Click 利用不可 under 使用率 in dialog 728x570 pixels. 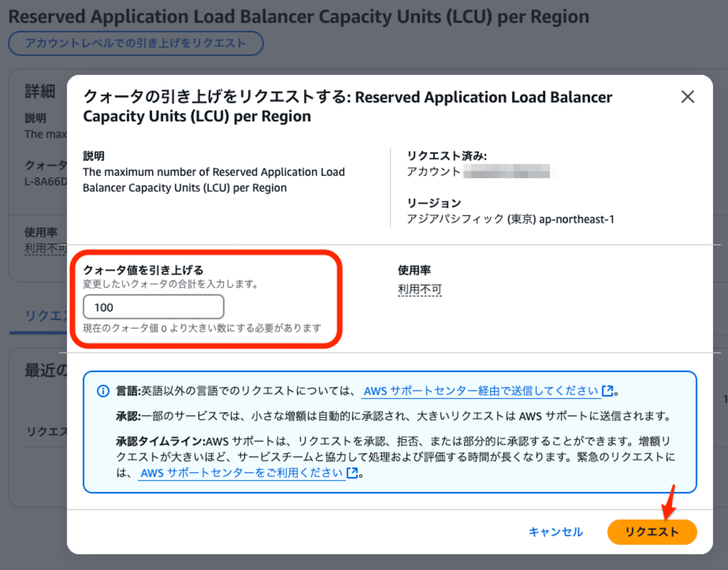(x=420, y=289)
